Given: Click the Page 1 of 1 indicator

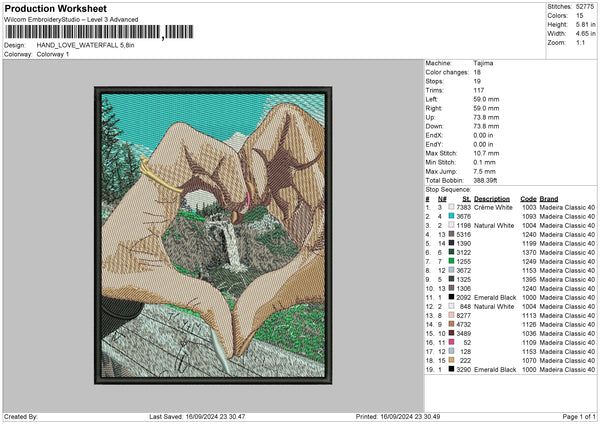Looking at the screenshot, I should (x=579, y=416).
